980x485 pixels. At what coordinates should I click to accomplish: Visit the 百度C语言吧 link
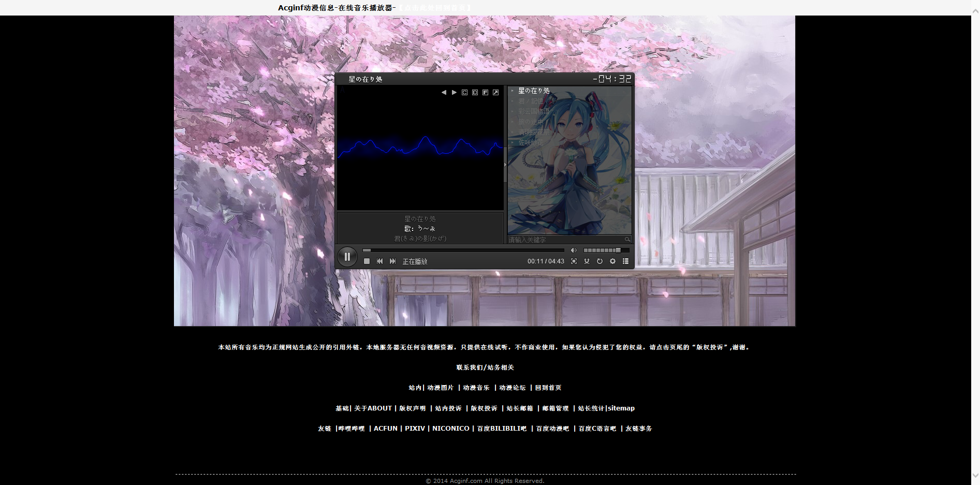pyautogui.click(x=597, y=429)
